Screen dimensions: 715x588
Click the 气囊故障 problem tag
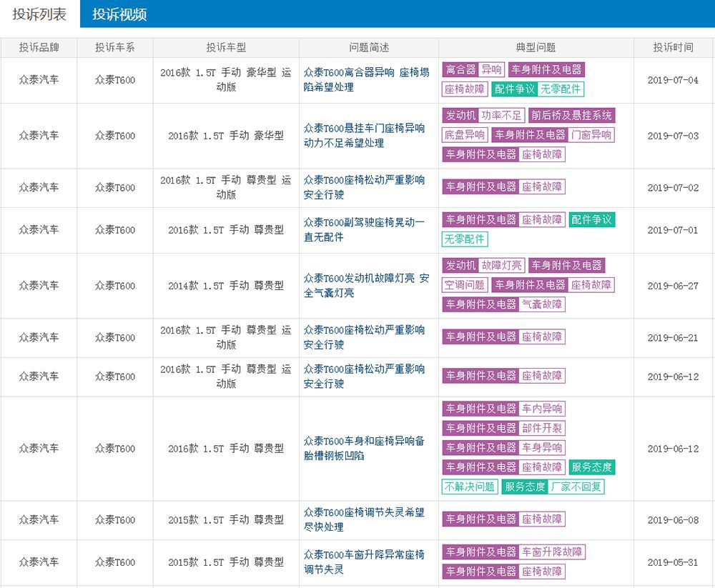[x=541, y=304]
